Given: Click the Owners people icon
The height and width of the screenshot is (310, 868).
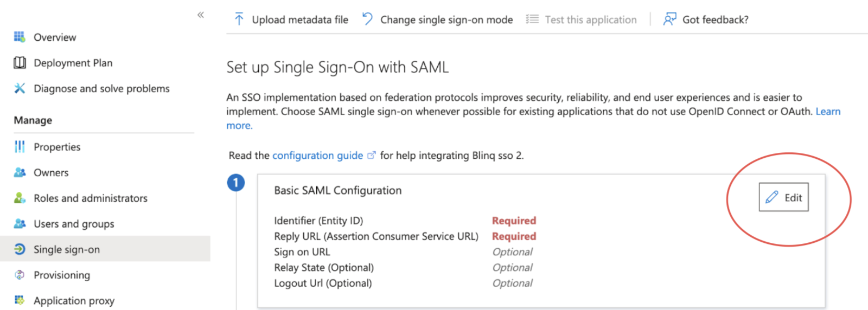Looking at the screenshot, I should pyautogui.click(x=20, y=172).
